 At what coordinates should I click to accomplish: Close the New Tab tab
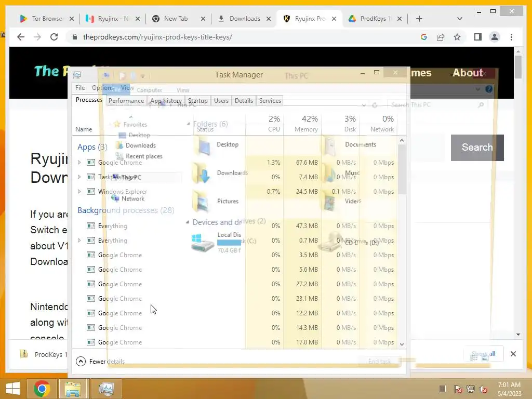203,19
